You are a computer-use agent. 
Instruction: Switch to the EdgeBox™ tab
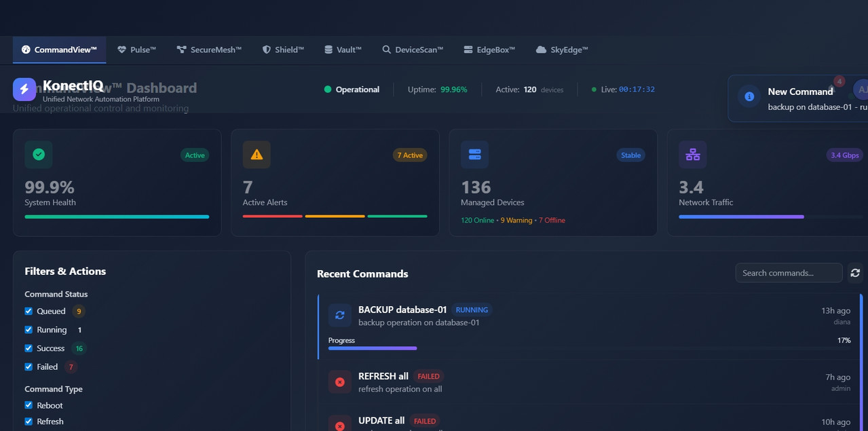[x=489, y=50]
